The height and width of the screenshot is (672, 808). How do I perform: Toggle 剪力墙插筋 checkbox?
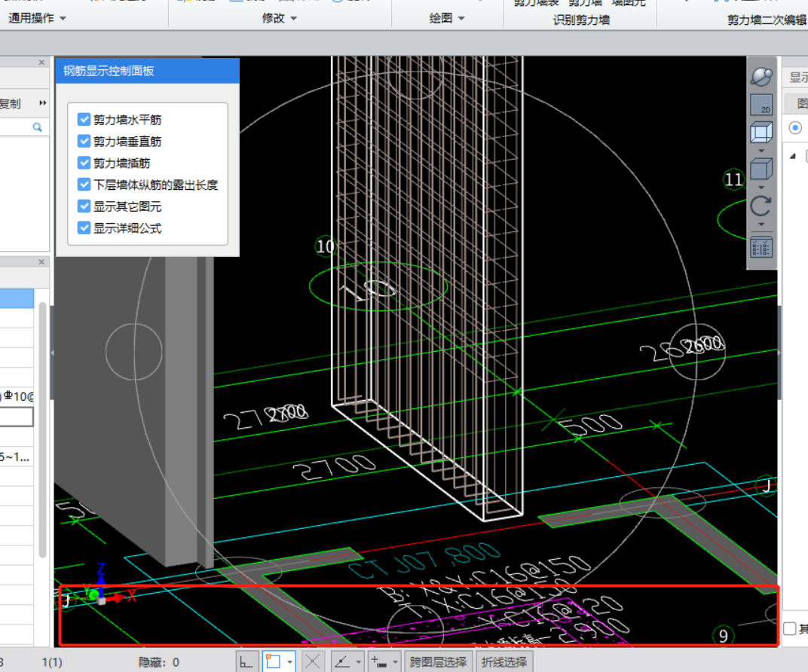[84, 163]
